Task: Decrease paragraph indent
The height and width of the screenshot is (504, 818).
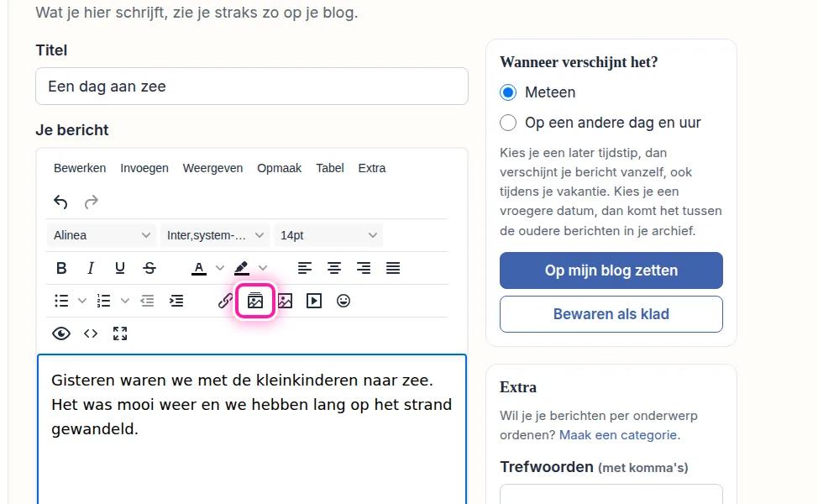Action: (147, 301)
